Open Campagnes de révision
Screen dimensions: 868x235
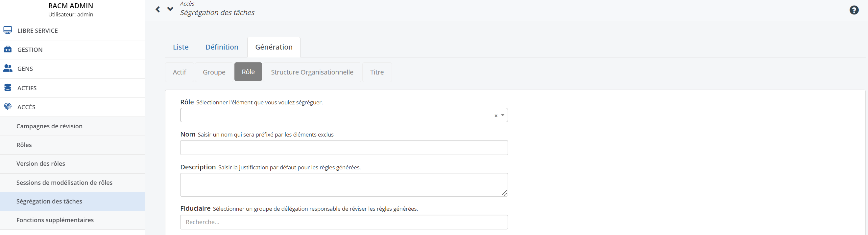[x=72, y=126]
